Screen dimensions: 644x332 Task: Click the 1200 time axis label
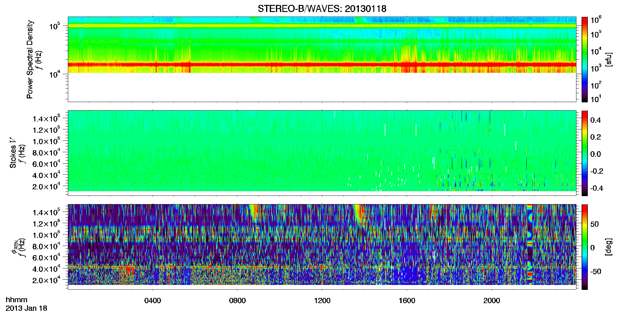tap(322, 301)
